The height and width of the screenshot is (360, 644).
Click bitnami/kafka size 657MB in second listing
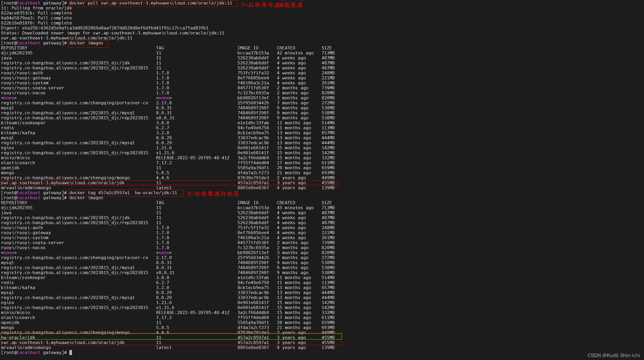coord(328,288)
